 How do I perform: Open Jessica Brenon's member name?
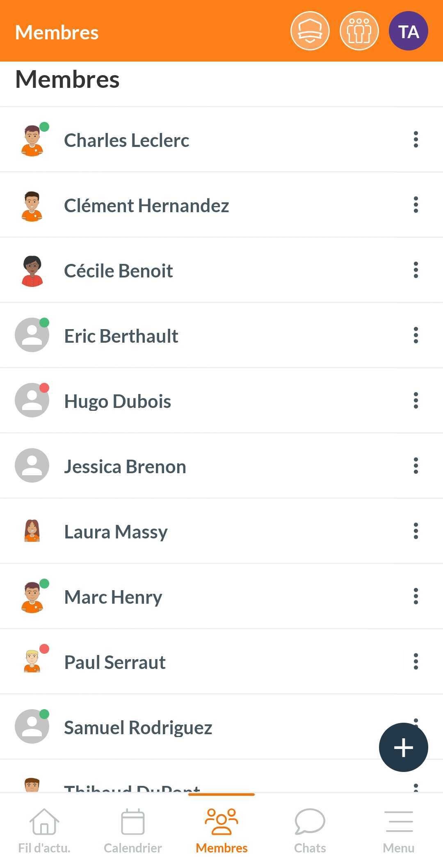(x=125, y=467)
